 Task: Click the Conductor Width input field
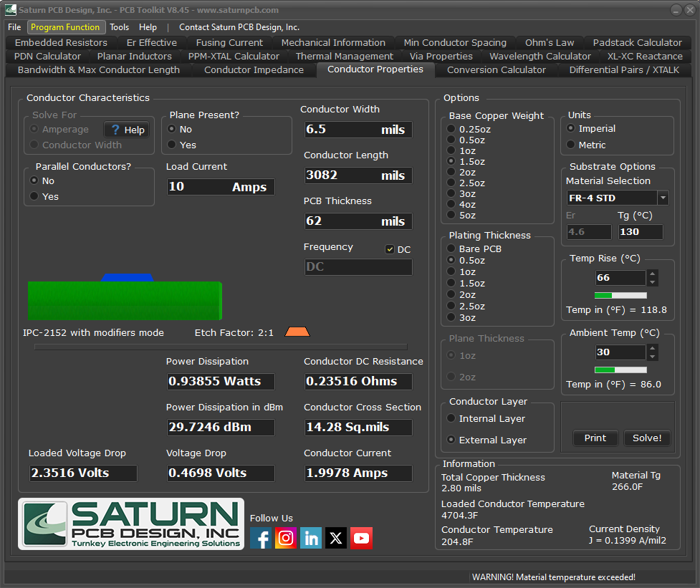point(358,130)
